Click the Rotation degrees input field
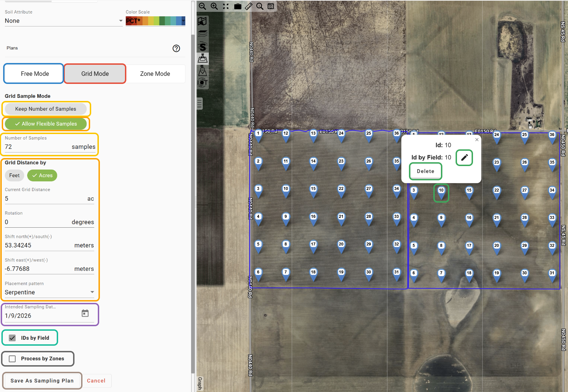This screenshot has width=568, height=392. point(49,222)
